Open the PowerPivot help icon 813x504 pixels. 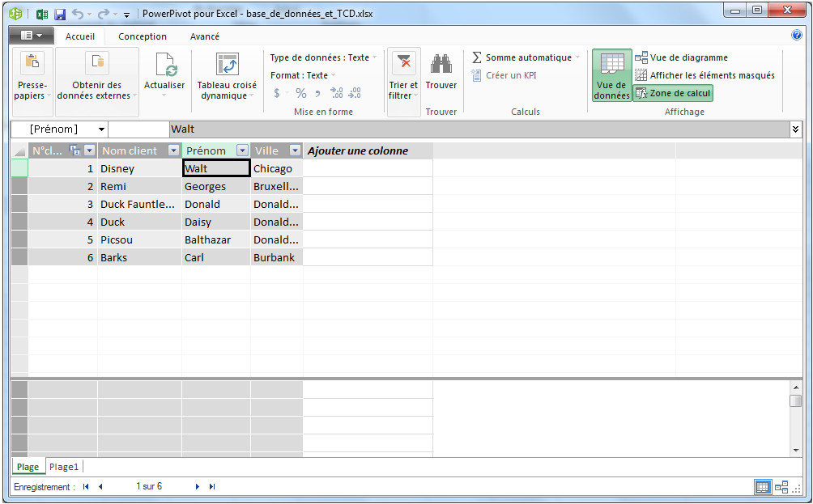797,35
